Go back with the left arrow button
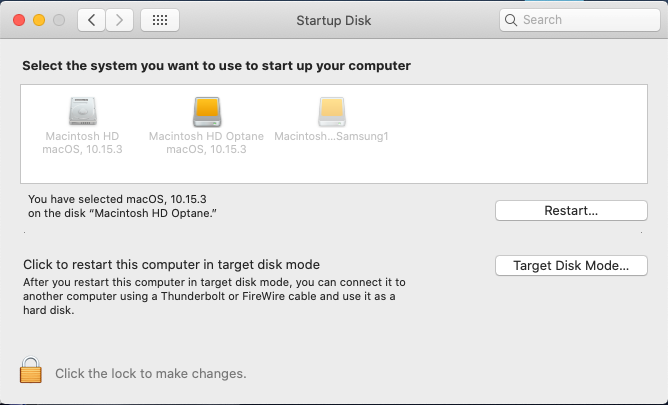 click(x=91, y=20)
